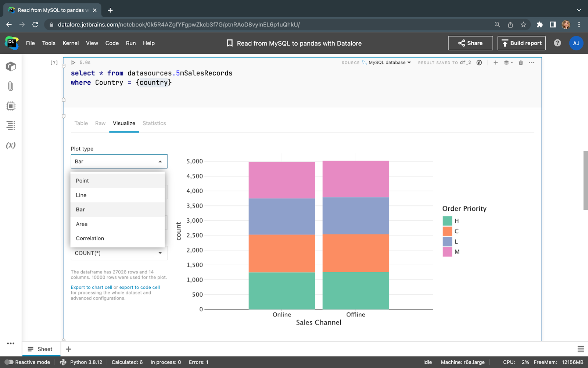Image resolution: width=588 pixels, height=368 pixels.
Task: Click the Build report button
Action: point(521,43)
